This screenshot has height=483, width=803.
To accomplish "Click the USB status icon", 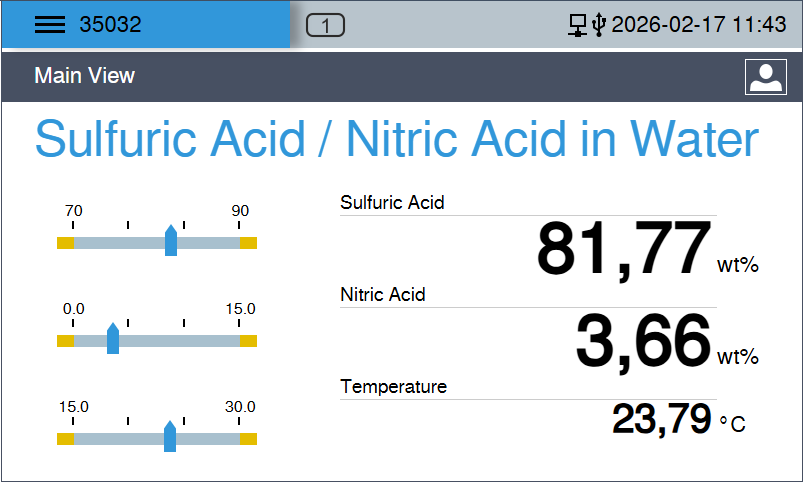I will [598, 25].
